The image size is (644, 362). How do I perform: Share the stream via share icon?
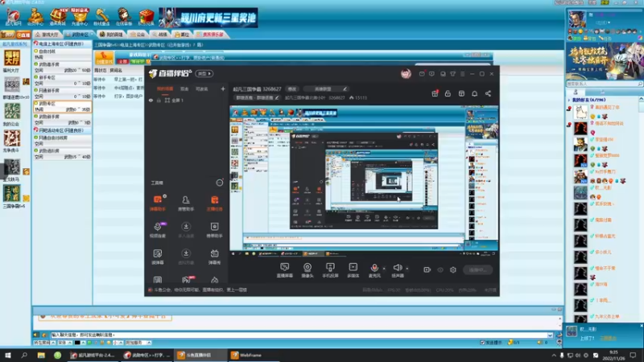tap(488, 93)
